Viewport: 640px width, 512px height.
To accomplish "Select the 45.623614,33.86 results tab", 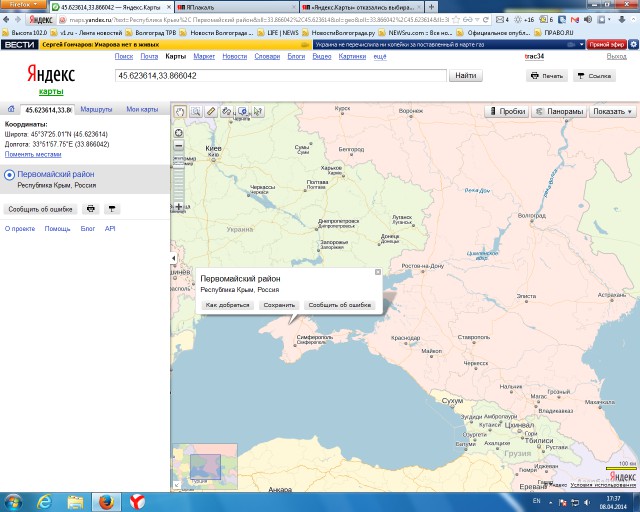I will pyautogui.click(x=48, y=110).
